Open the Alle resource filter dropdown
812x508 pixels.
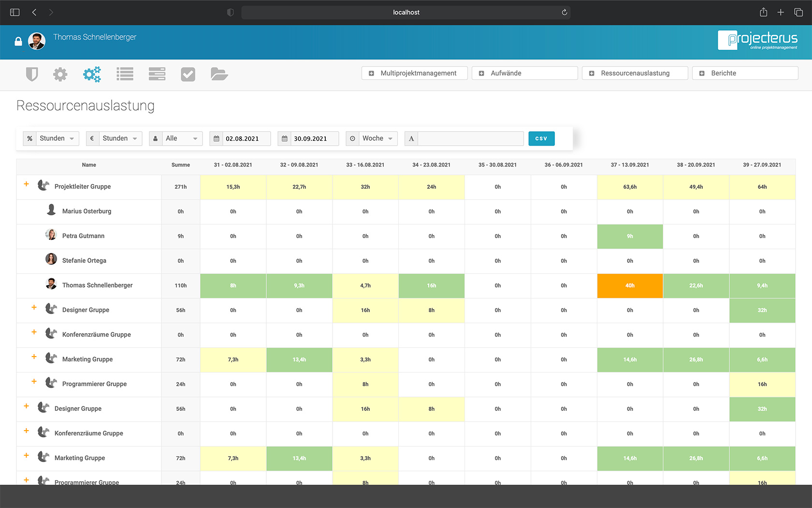tap(181, 138)
